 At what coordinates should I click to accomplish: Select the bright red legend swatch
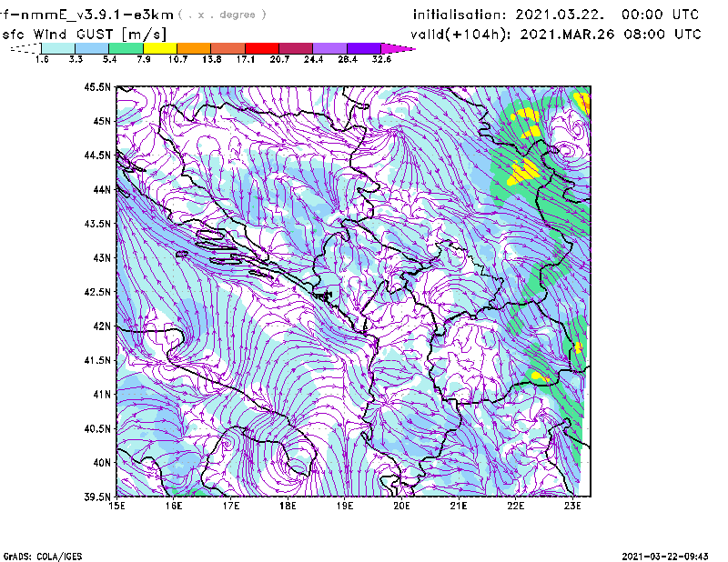pos(262,47)
